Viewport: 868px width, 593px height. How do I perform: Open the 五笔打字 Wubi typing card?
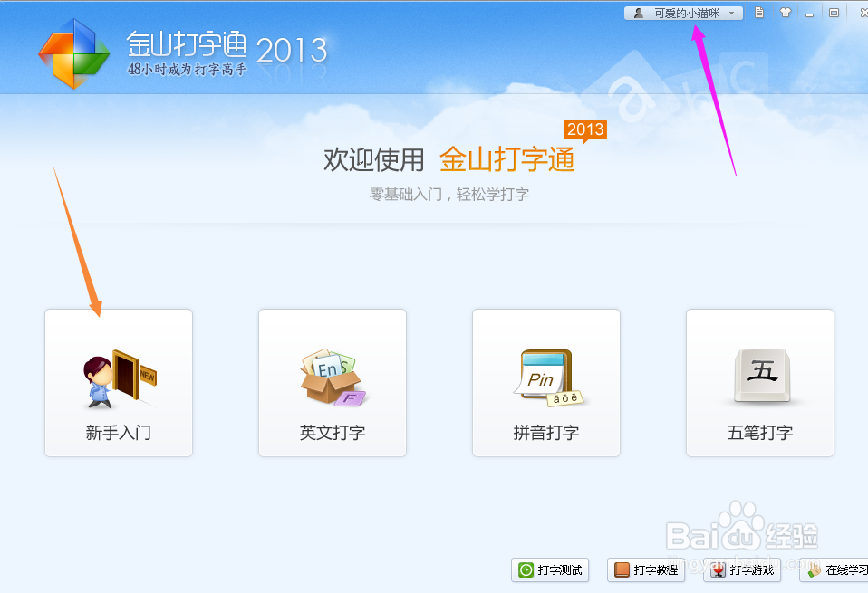tap(760, 383)
